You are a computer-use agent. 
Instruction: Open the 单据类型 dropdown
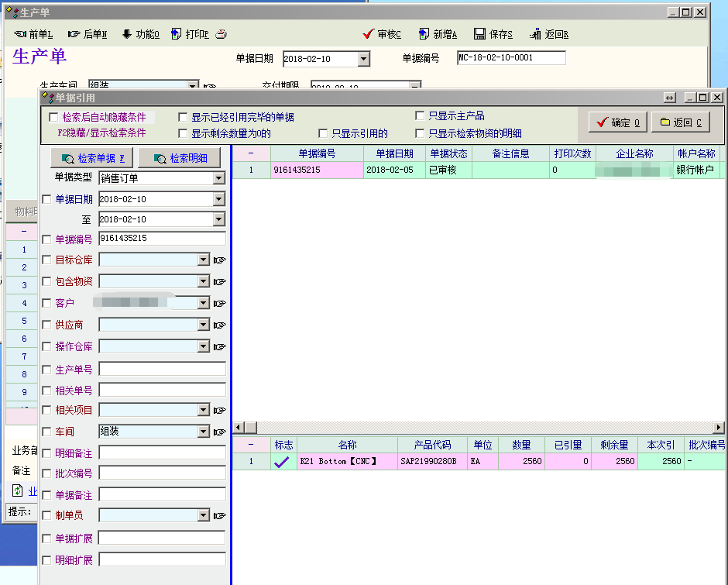218,178
